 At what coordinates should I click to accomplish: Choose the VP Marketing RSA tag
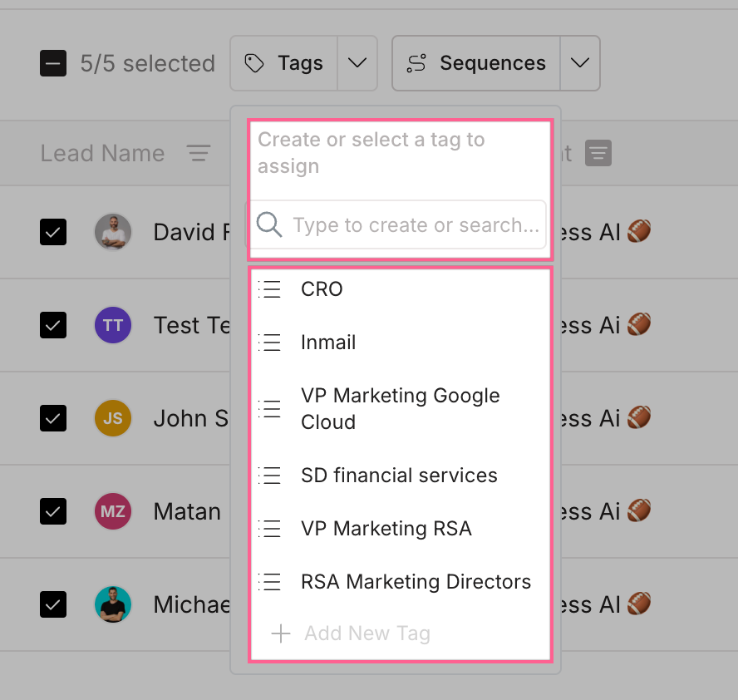click(x=386, y=529)
